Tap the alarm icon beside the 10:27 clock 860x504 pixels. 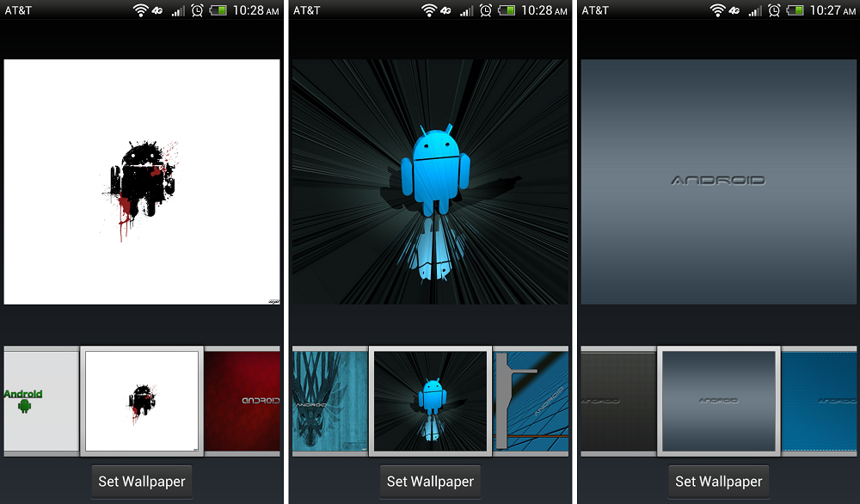point(774,10)
